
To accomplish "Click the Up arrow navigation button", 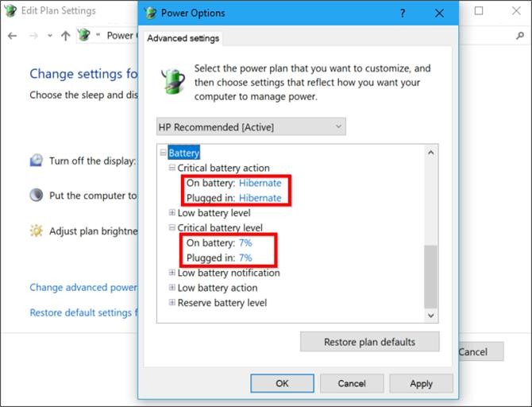I will coord(66,36).
